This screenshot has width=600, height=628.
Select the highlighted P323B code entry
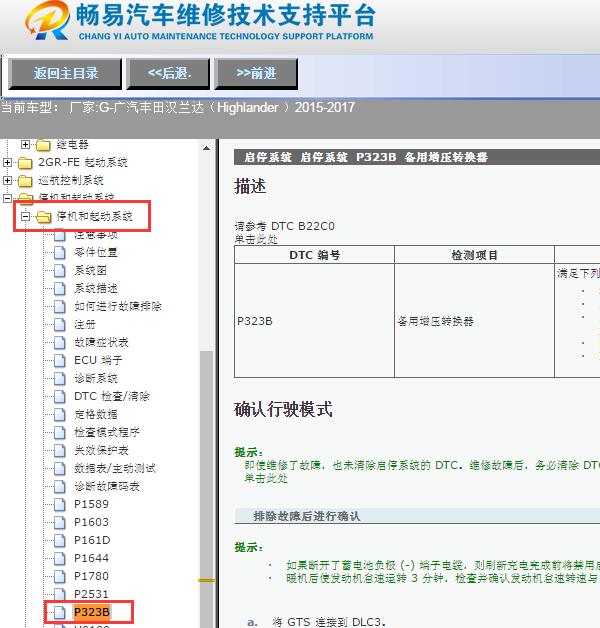tap(92, 612)
